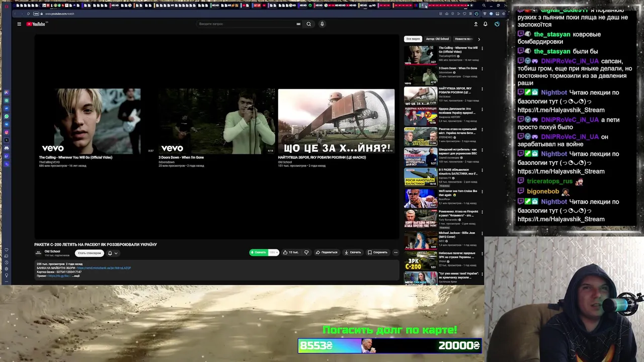Select the Все видео filter chip

click(413, 39)
